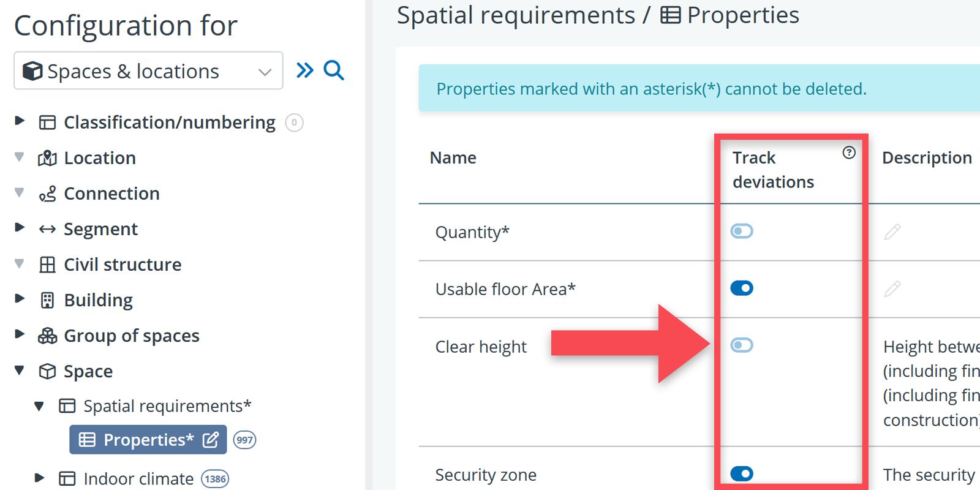Disable Track deviations for Usable floor Area

[741, 288]
